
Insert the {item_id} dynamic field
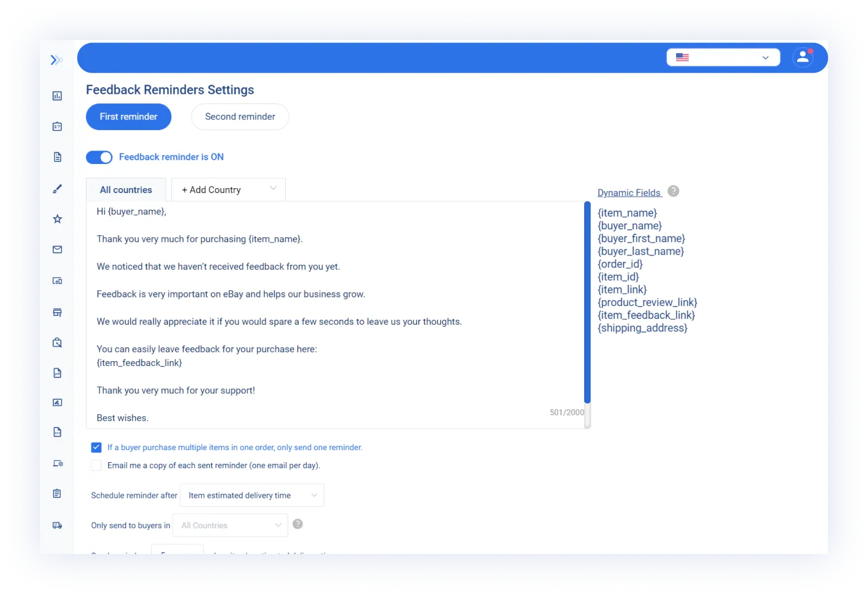click(618, 276)
